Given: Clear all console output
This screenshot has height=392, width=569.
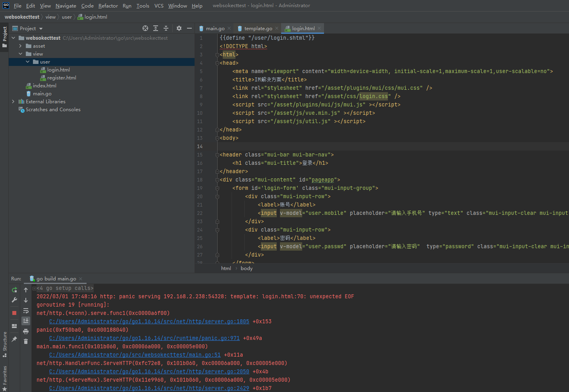Looking at the screenshot, I should click(x=26, y=341).
